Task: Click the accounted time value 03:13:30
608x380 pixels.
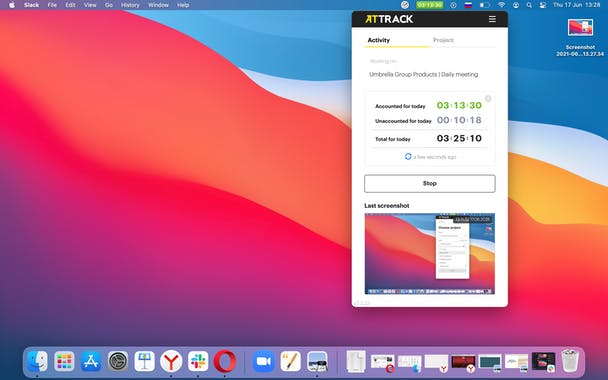Action: [x=459, y=105]
